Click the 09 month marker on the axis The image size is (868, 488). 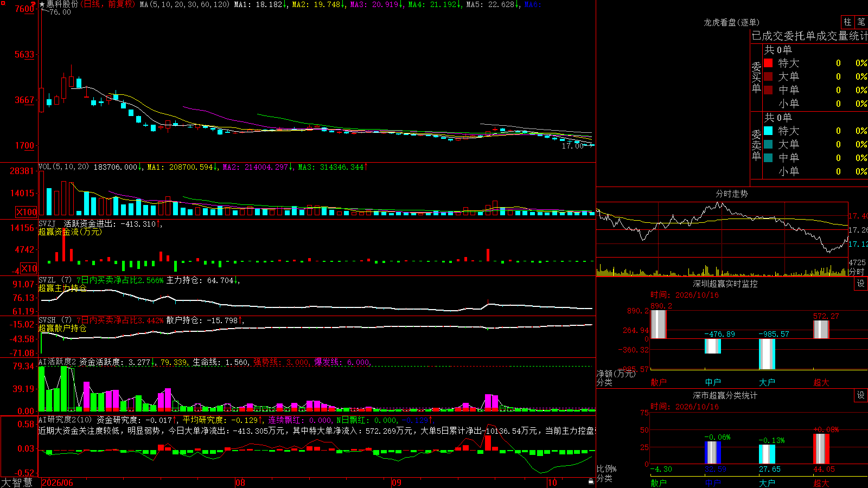[x=397, y=483]
